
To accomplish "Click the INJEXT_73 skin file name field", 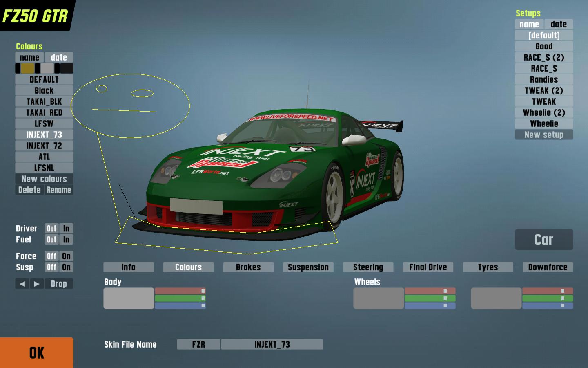I will (x=272, y=344).
